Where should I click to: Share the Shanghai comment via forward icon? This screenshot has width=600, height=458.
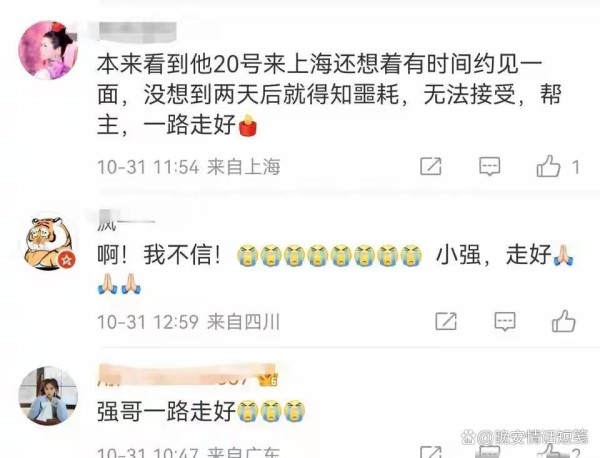pos(431,166)
